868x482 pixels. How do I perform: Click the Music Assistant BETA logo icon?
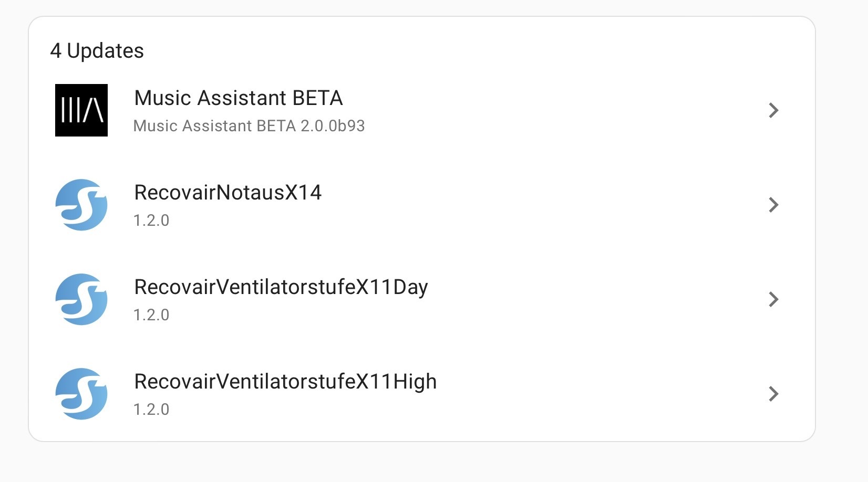(81, 110)
